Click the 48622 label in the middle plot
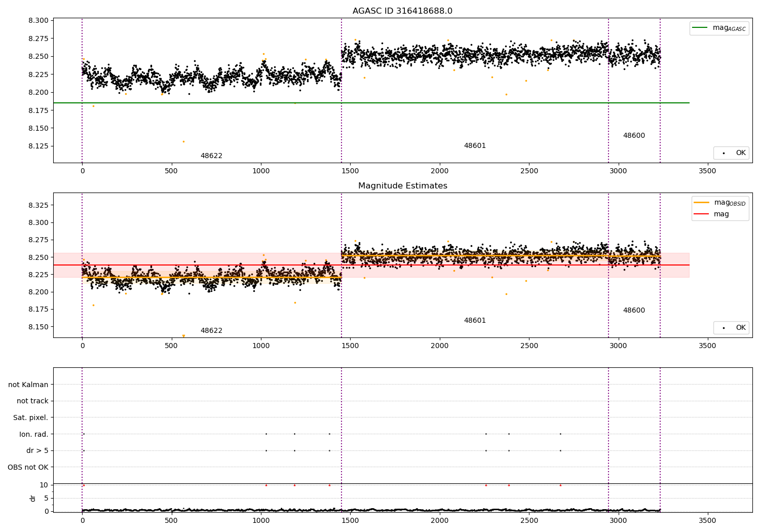This screenshot has height=532, width=760. tap(211, 331)
